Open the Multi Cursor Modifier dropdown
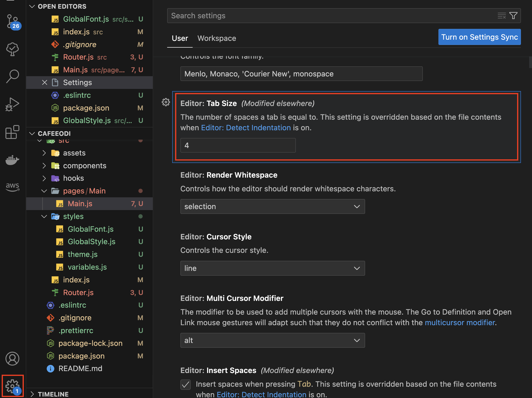The width and height of the screenshot is (532, 398). pos(272,340)
